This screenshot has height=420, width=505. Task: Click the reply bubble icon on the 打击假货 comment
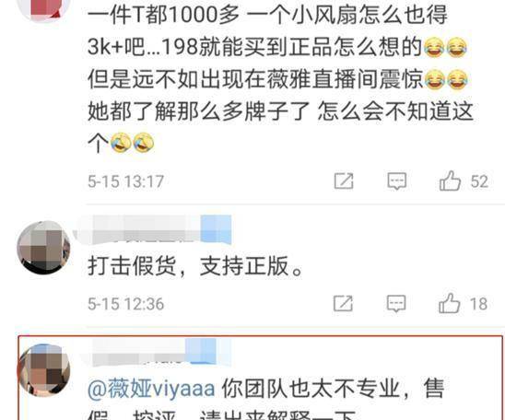click(396, 303)
